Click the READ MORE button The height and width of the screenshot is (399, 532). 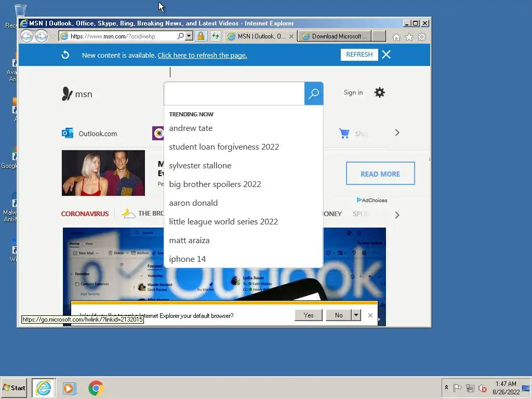coord(380,174)
